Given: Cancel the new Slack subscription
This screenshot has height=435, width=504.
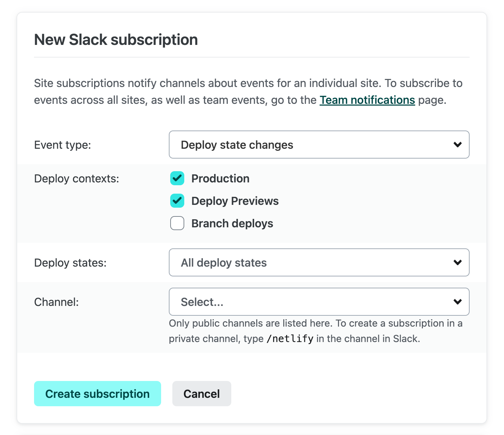Looking at the screenshot, I should 202,394.
